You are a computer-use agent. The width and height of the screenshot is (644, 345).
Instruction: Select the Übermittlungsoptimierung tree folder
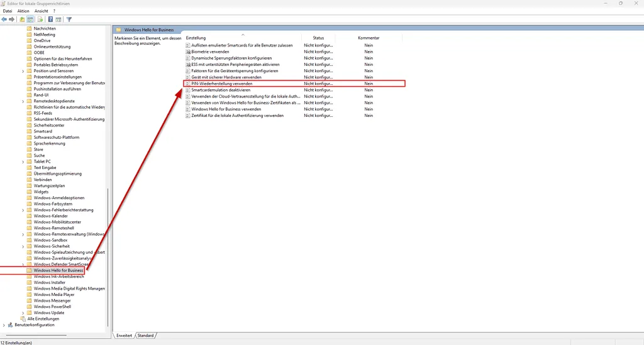pos(57,173)
